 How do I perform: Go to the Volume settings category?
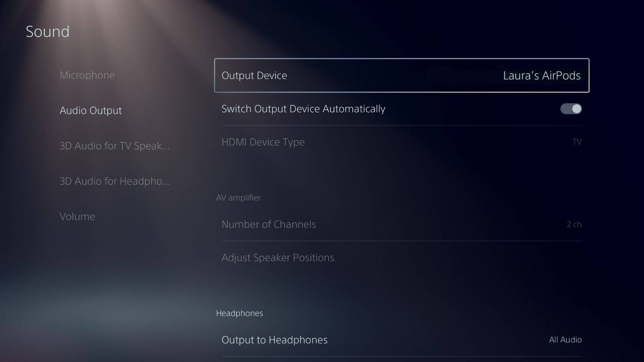pyautogui.click(x=77, y=216)
